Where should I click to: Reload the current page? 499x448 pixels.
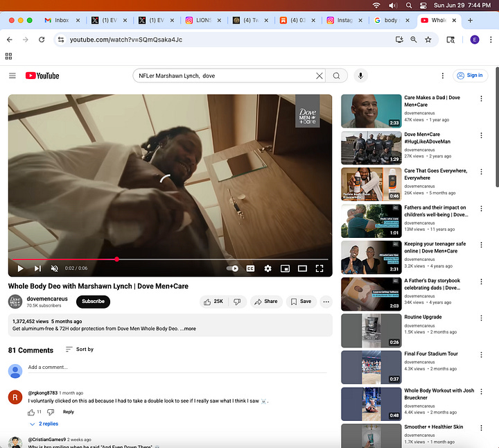(x=42, y=40)
